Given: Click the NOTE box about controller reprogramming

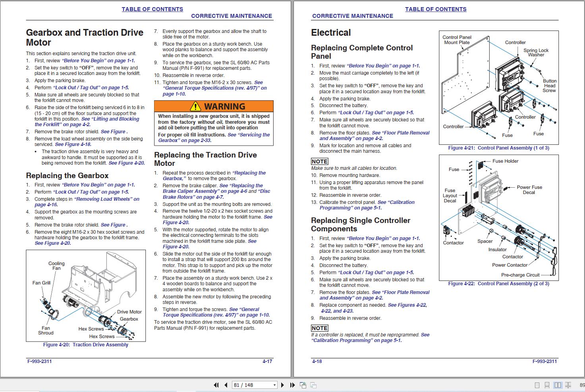Looking at the screenshot, I should 319,328.
